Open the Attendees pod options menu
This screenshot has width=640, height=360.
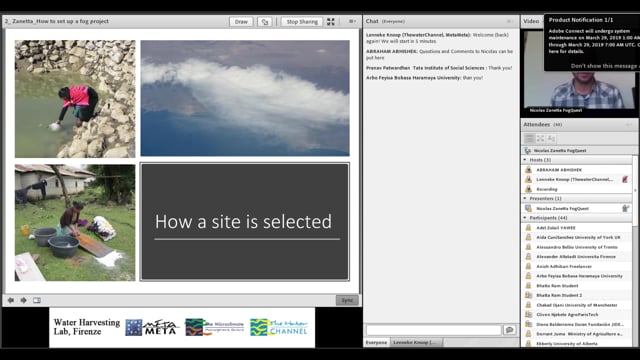[629, 124]
